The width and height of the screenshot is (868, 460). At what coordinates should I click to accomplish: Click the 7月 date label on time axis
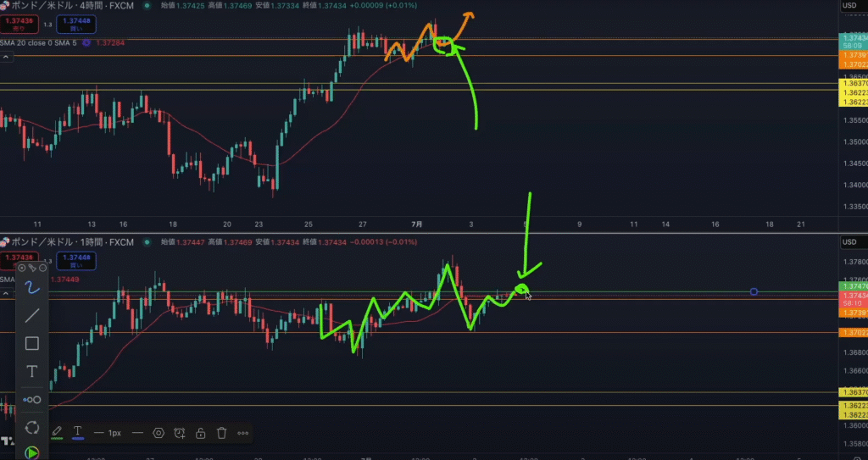click(417, 224)
